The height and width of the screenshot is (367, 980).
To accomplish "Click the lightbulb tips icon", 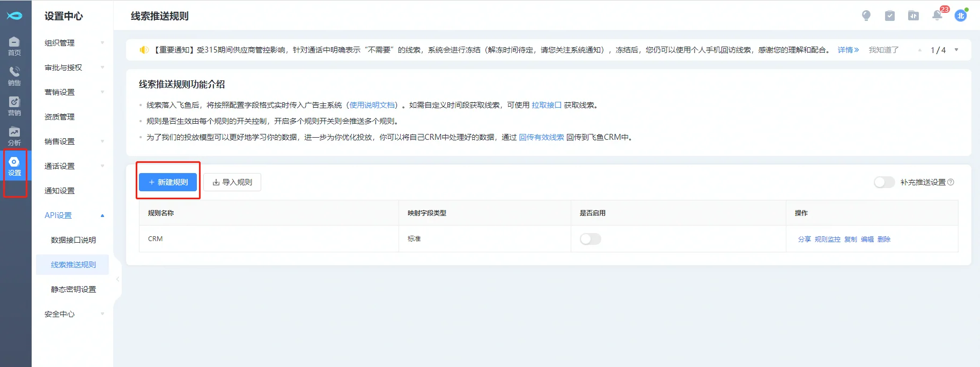I will click(x=866, y=16).
